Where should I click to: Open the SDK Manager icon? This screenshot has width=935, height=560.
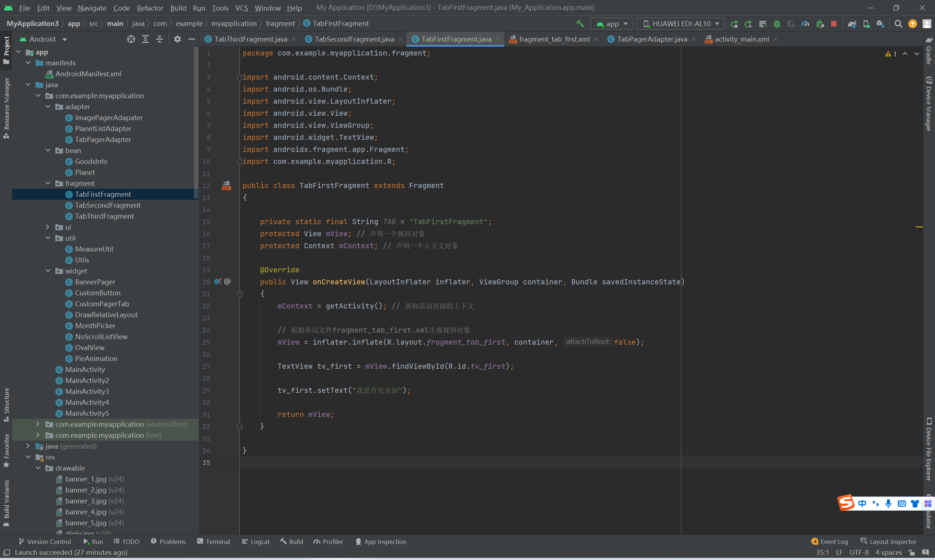point(881,24)
